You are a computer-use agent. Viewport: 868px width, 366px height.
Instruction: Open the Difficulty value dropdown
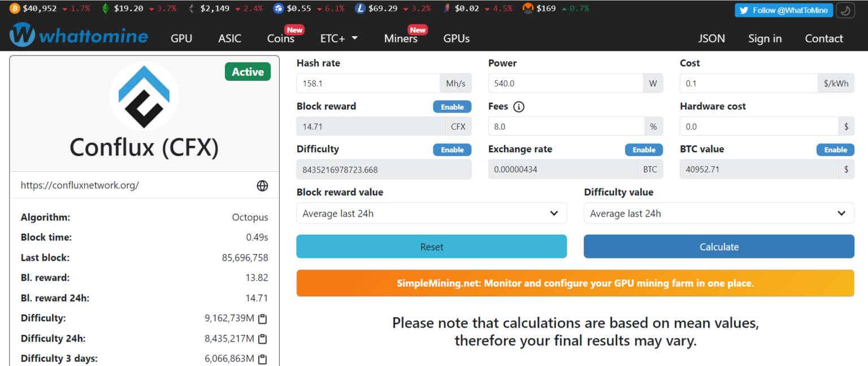click(x=718, y=213)
